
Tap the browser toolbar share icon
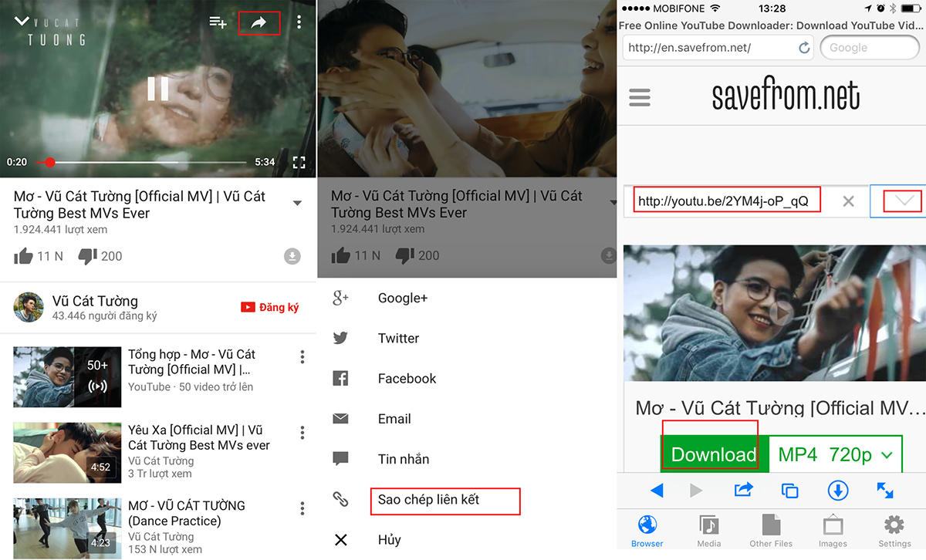coord(743,489)
